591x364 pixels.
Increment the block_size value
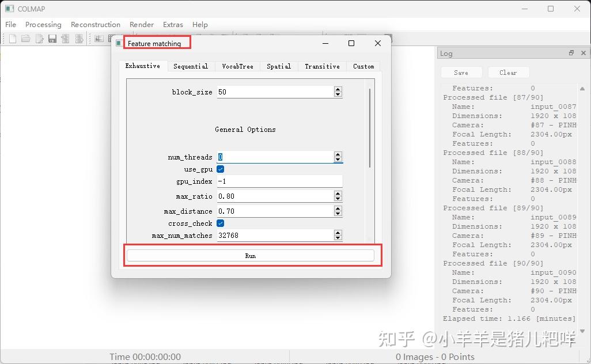tap(338, 89)
